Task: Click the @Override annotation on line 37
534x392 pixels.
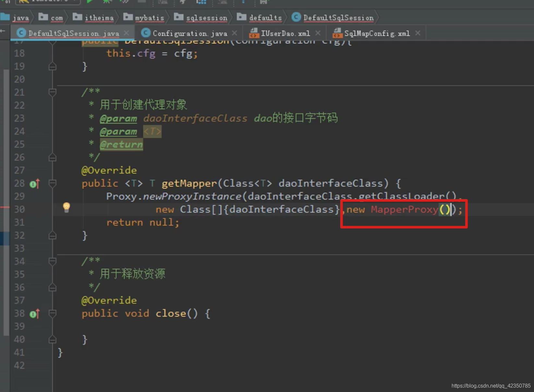Action: pos(109,300)
